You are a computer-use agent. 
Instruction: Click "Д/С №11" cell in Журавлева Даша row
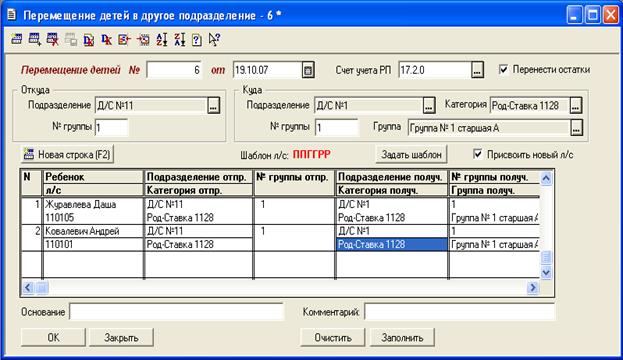coord(198,205)
